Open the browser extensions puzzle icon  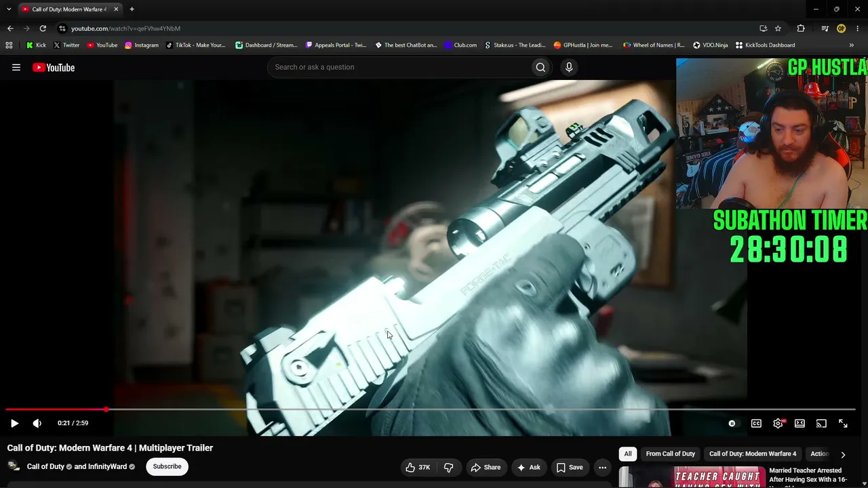(801, 28)
